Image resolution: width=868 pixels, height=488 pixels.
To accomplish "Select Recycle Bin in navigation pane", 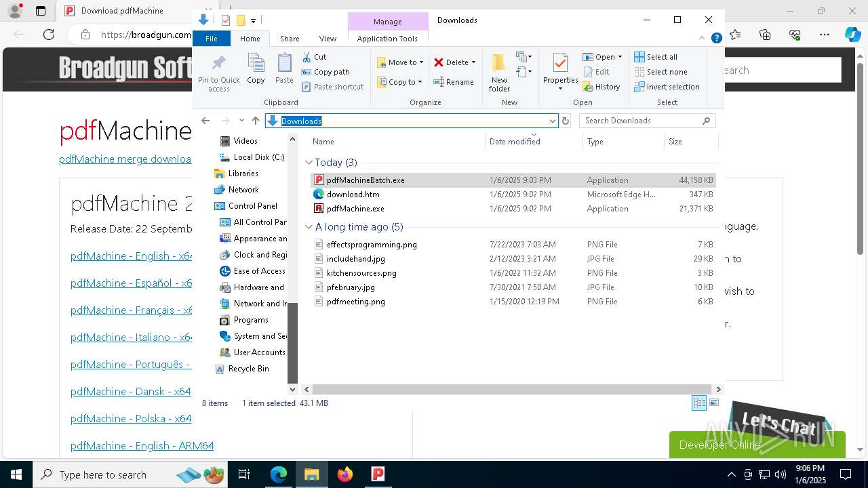I will 249,369.
